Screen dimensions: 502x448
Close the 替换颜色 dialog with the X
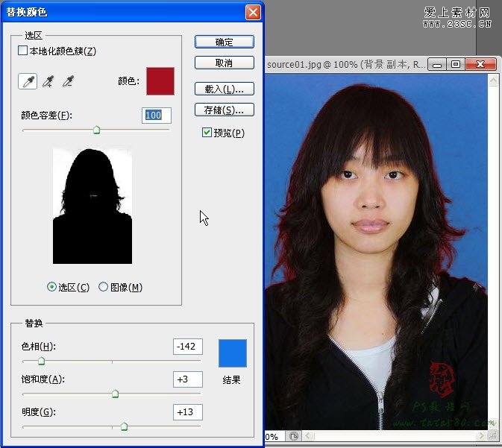click(253, 12)
